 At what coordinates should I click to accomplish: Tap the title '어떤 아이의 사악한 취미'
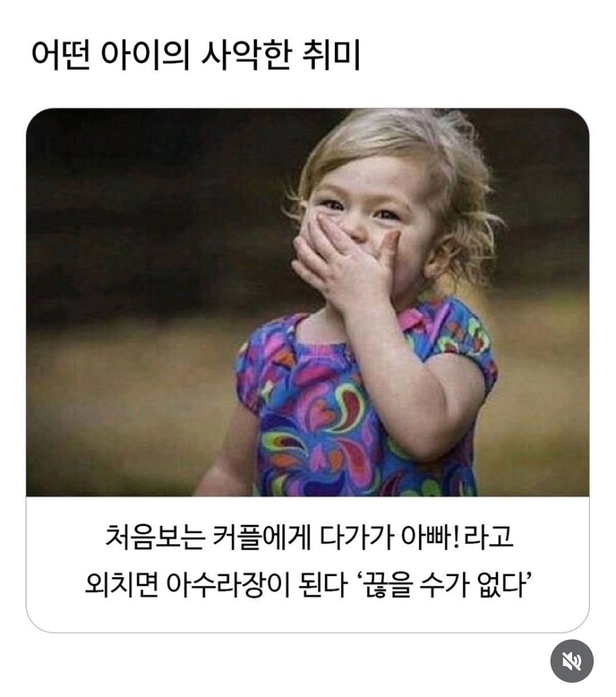pos(195,56)
